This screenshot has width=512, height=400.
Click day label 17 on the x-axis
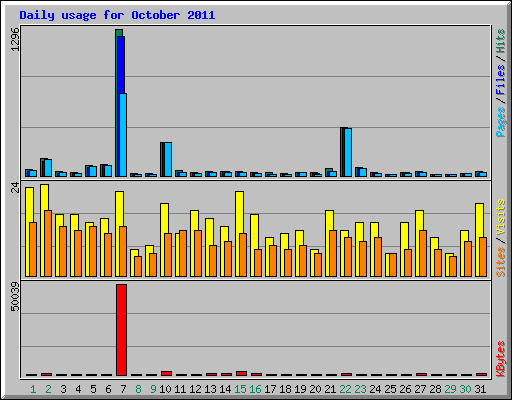[270, 389]
